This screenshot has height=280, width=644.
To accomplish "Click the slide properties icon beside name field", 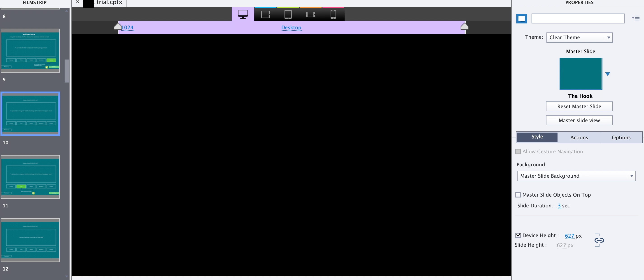I will point(522,19).
